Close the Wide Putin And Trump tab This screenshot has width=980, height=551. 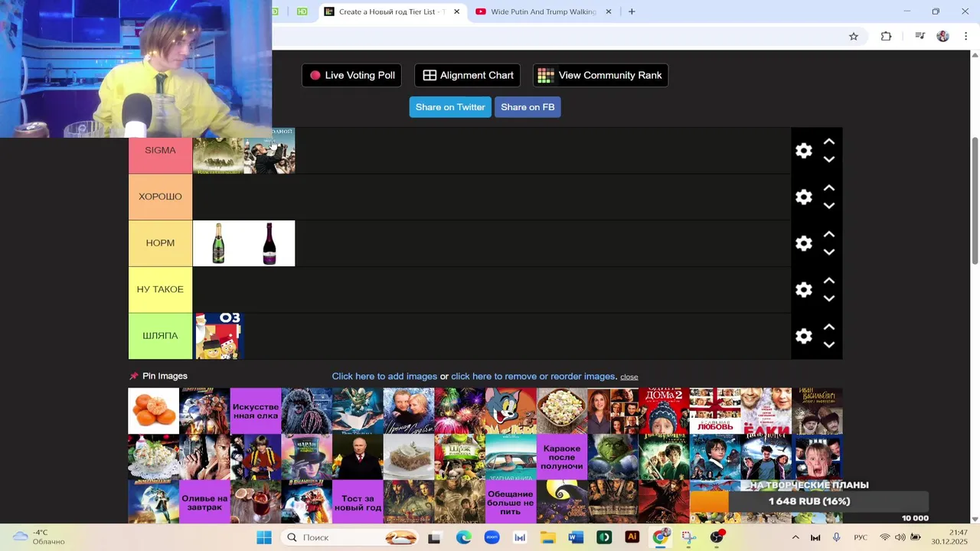pyautogui.click(x=609, y=11)
